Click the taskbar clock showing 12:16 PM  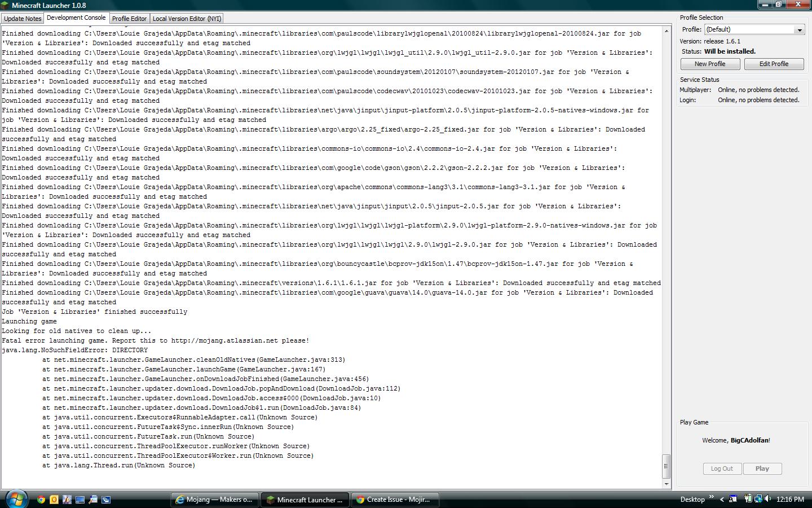[790, 500]
